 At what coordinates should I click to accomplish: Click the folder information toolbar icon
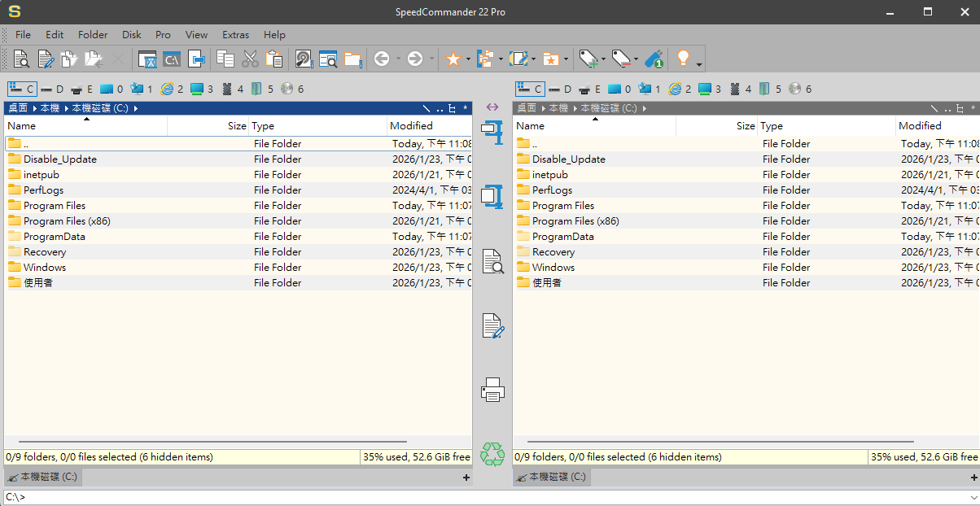pyautogui.click(x=352, y=59)
